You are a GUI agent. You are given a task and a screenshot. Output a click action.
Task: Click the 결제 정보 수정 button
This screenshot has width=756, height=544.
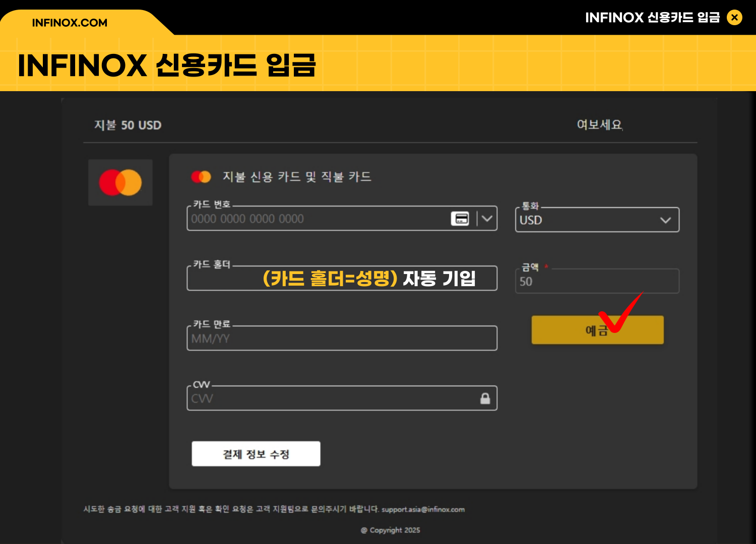coord(256,454)
